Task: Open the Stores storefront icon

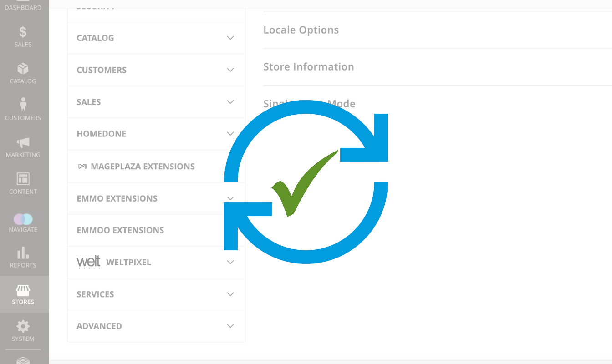Action: pyautogui.click(x=23, y=289)
